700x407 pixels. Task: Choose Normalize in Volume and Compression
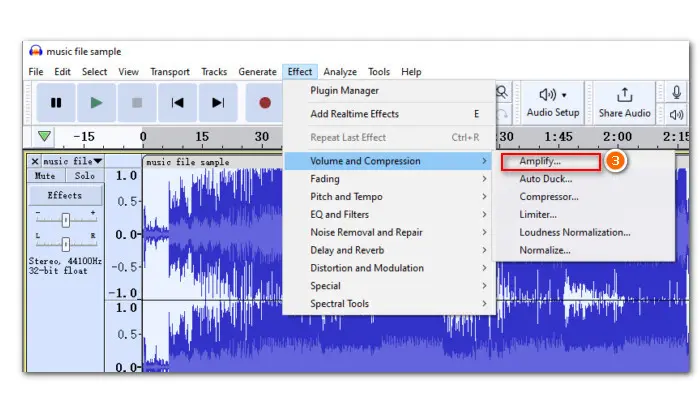(545, 250)
